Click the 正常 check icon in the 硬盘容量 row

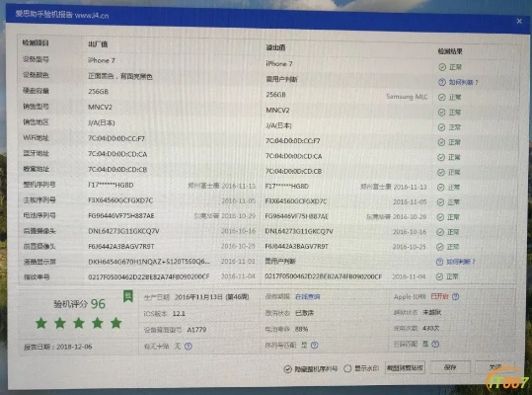coord(442,98)
